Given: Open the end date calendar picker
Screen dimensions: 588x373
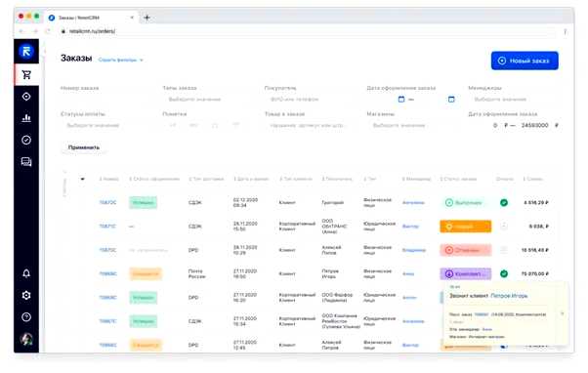Looking at the screenshot, I should click(x=451, y=100).
